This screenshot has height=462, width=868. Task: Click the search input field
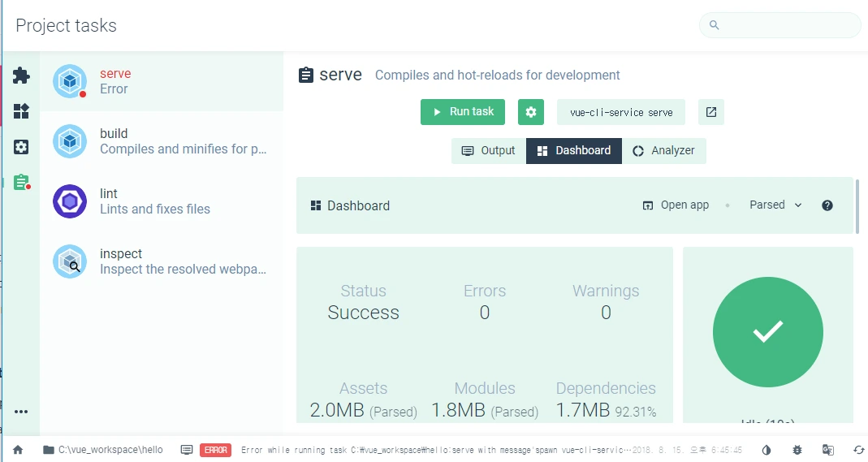point(780,25)
